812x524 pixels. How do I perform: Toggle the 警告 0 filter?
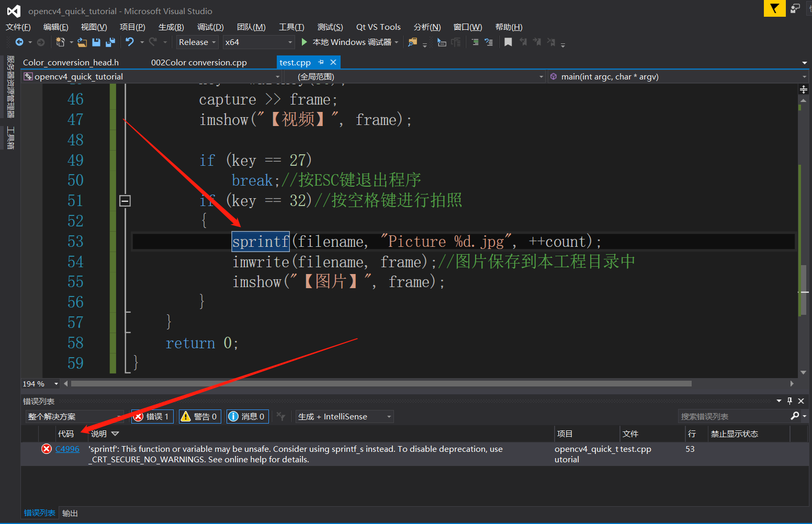click(199, 416)
